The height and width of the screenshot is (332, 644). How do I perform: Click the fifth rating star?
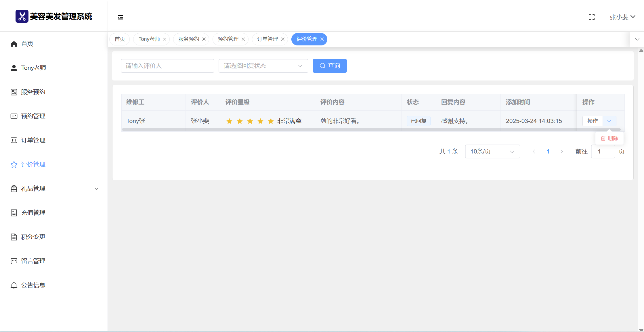point(271,121)
